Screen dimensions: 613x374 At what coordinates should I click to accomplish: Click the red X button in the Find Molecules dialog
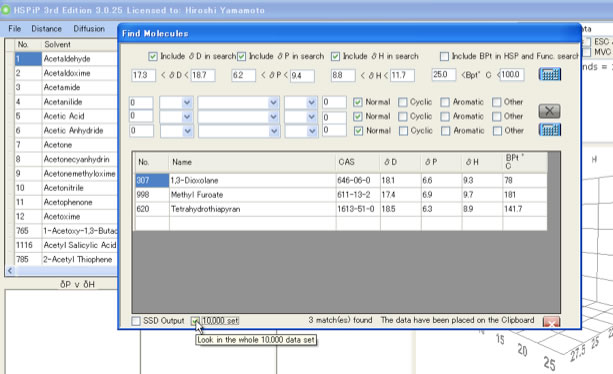551,322
